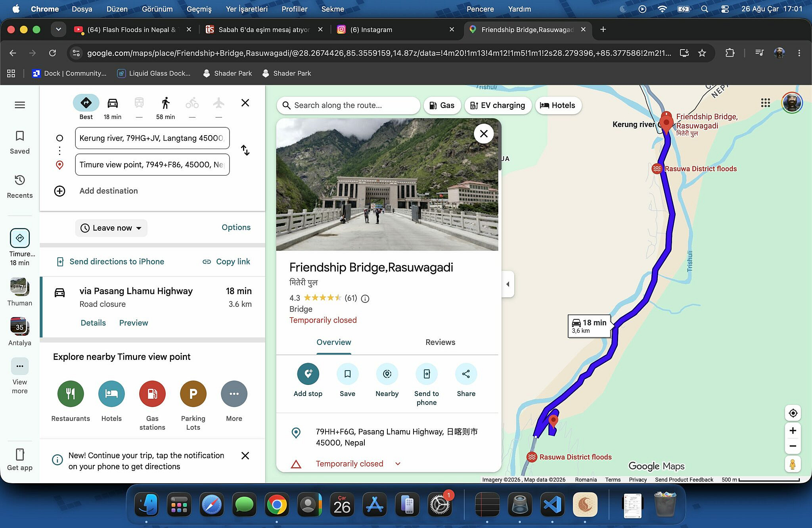Dismiss the Continue your trip notification
This screenshot has width=812, height=528.
(245, 456)
